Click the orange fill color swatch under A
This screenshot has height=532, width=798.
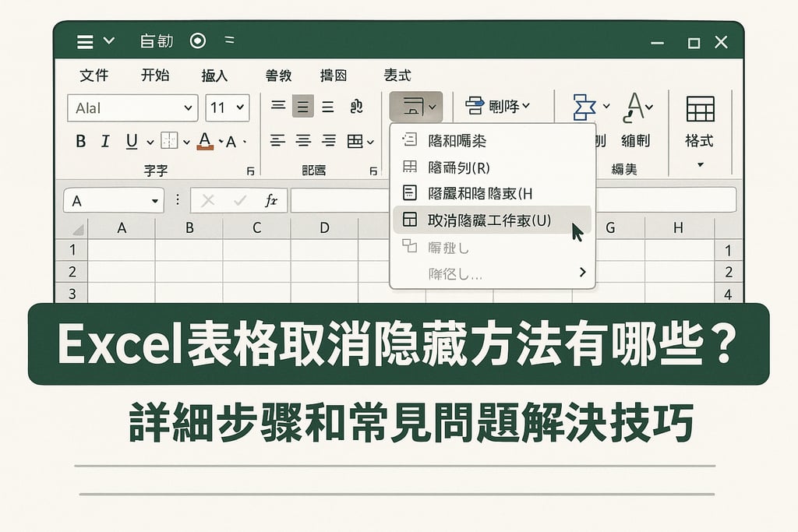(x=204, y=147)
